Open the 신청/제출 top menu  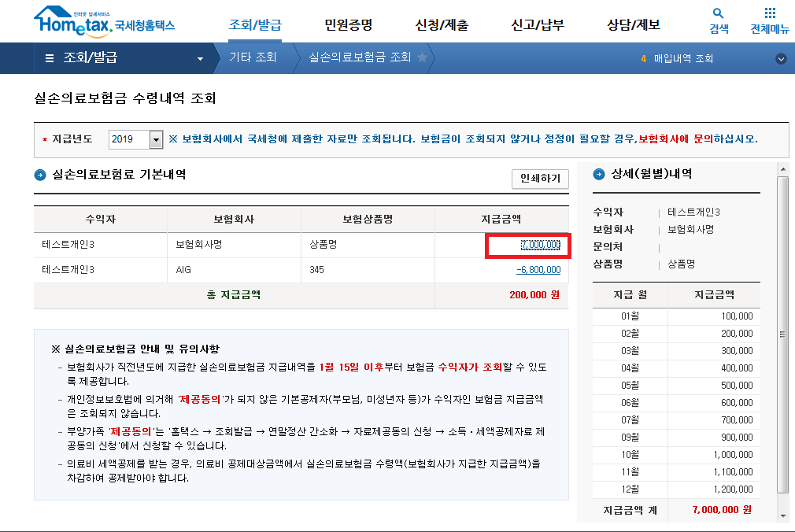pyautogui.click(x=442, y=24)
